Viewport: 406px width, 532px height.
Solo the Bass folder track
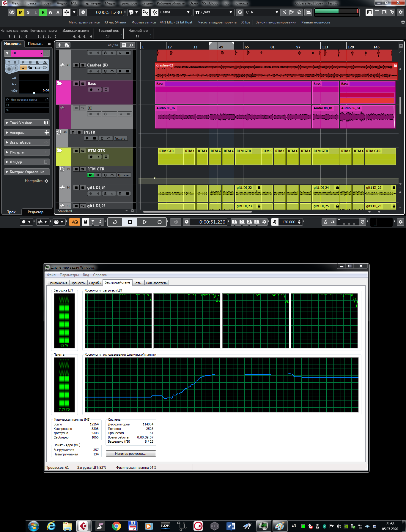click(x=83, y=84)
